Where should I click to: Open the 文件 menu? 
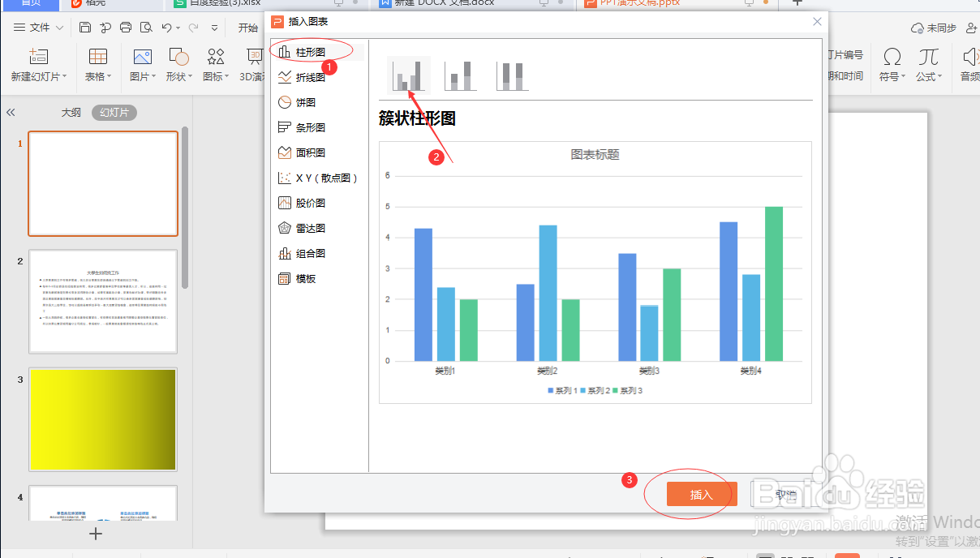pos(39,28)
